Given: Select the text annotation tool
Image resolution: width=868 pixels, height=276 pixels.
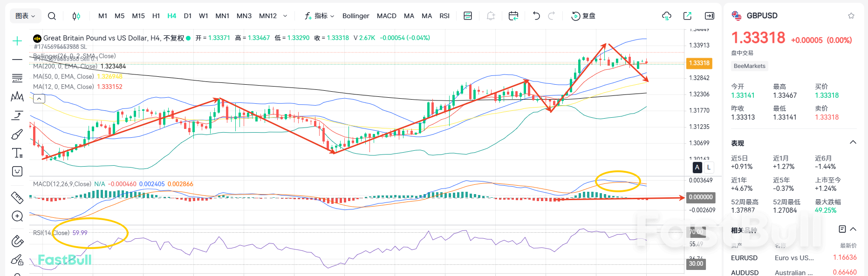Looking at the screenshot, I should click(17, 153).
